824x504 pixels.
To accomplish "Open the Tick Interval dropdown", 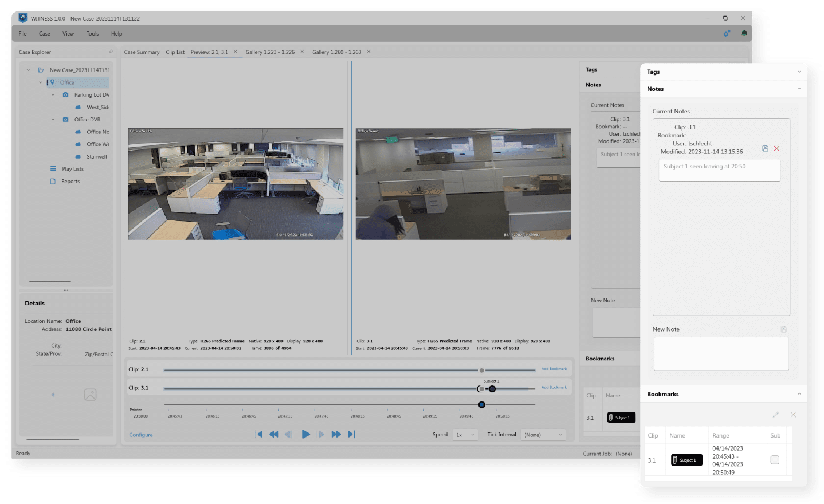I will point(543,435).
